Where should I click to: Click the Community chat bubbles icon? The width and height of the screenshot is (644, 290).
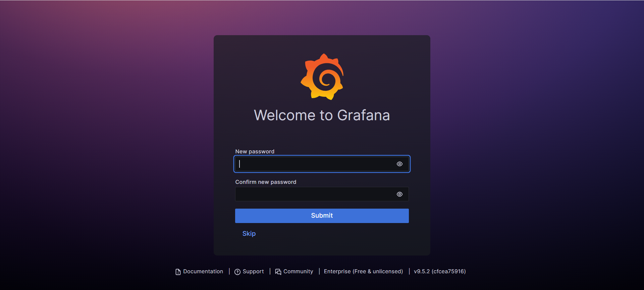pos(278,272)
